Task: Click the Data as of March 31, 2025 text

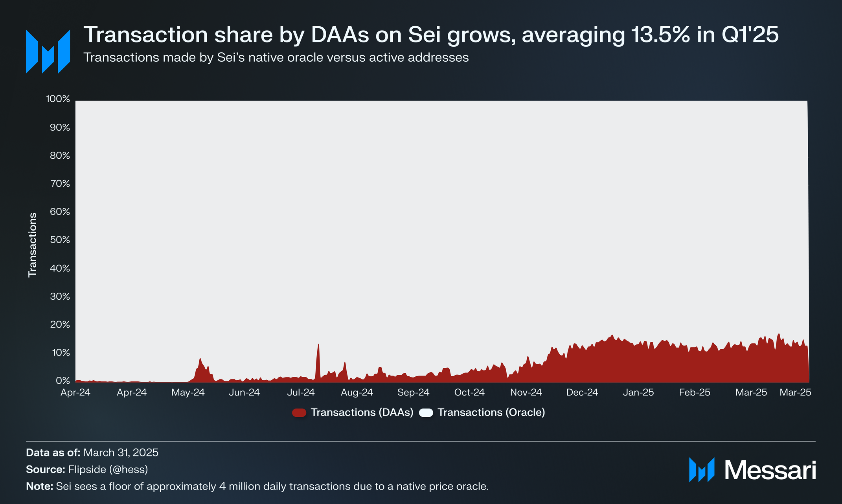Action: click(92, 453)
